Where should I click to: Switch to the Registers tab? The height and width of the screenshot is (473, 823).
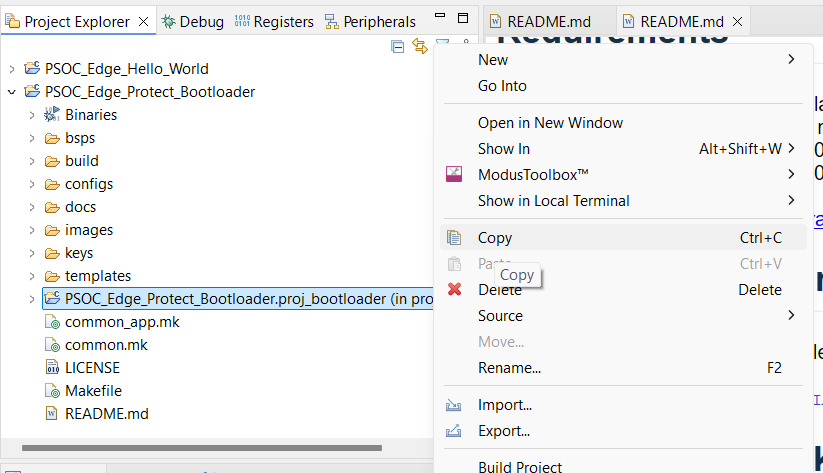coord(274,21)
